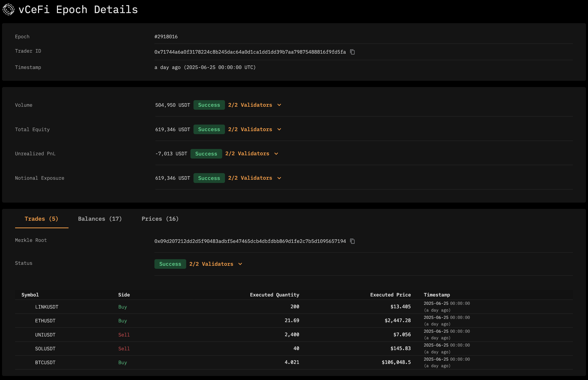Click the Trader ID hash text
The image size is (588, 380).
pos(250,52)
